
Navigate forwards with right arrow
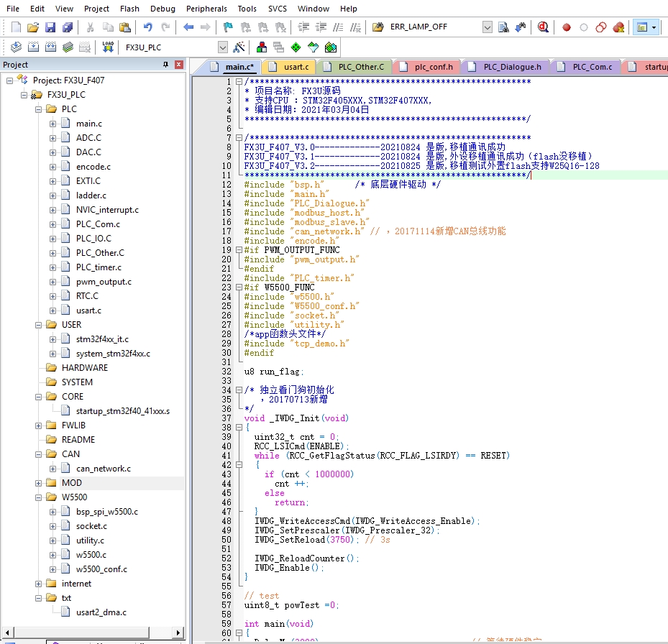click(x=206, y=27)
